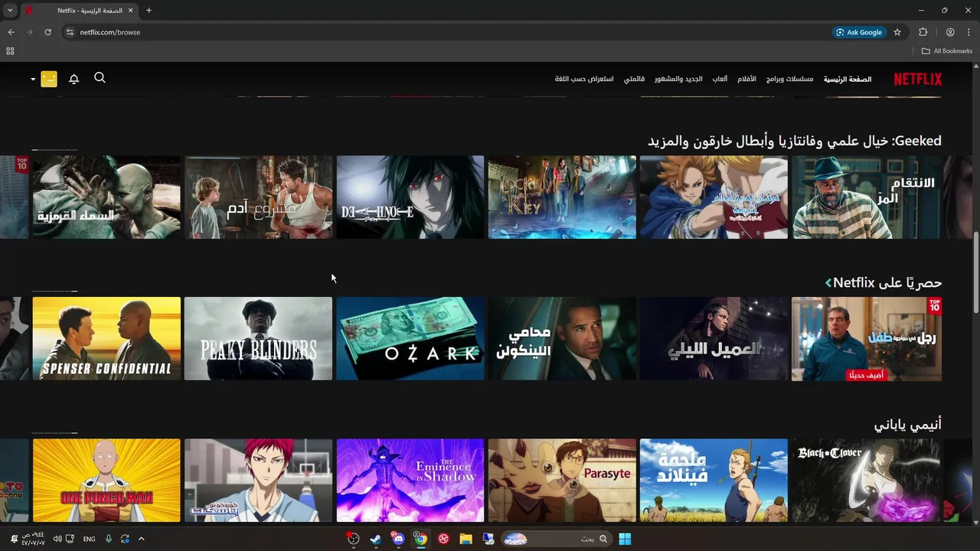
Task: Open الأفلام menu item
Action: [x=746, y=79]
